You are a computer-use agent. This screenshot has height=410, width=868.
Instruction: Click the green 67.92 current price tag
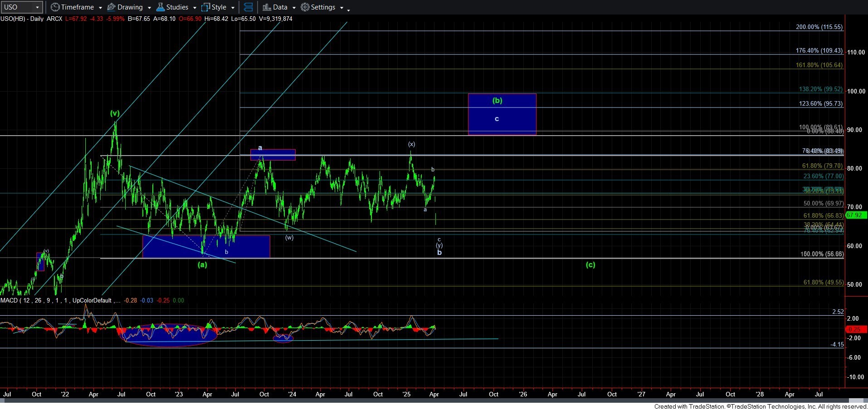pos(854,215)
